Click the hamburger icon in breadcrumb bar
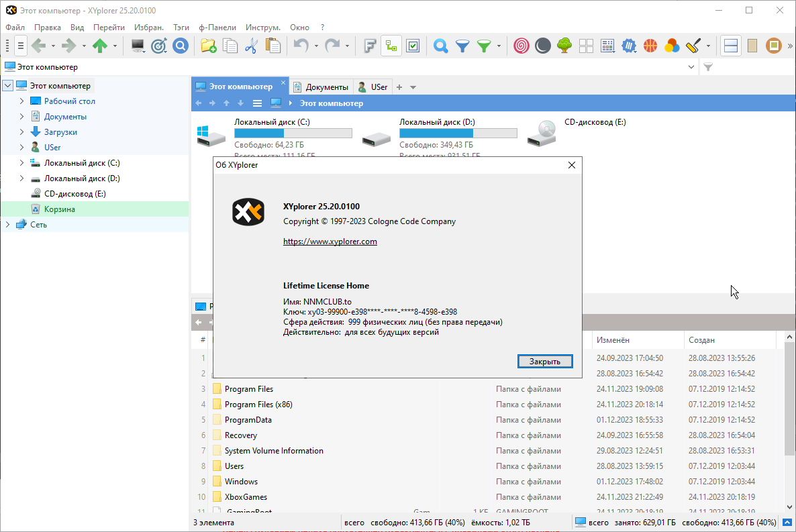Viewport: 796px width, 532px height. click(257, 103)
